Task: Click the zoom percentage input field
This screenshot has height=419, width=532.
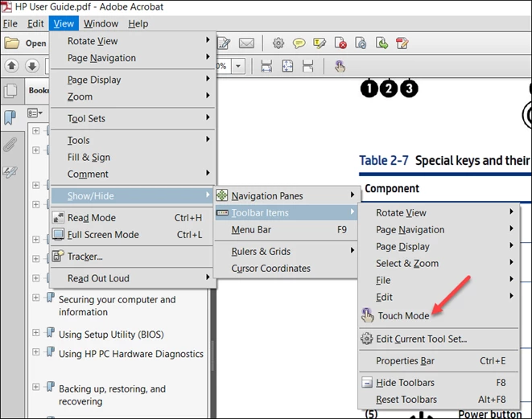Action: click(224, 66)
